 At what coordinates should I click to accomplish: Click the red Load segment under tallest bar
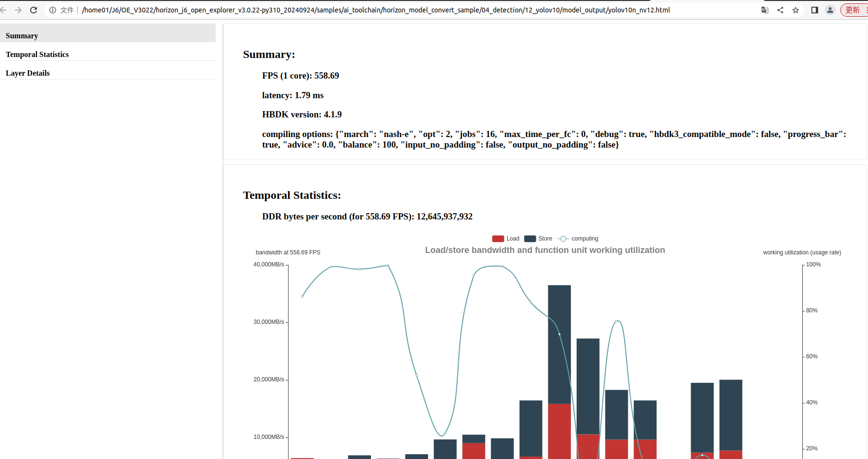click(559, 430)
